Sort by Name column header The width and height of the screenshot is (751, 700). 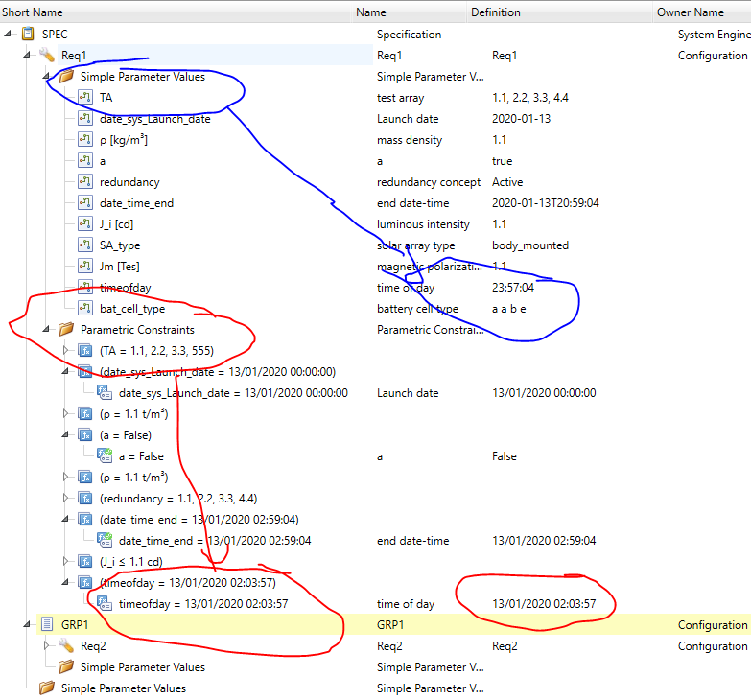click(410, 12)
